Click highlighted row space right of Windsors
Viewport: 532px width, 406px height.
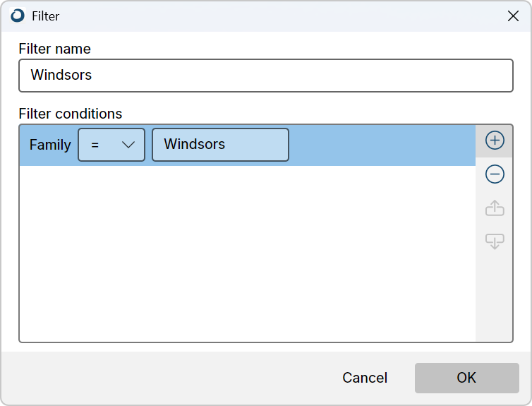pos(381,145)
